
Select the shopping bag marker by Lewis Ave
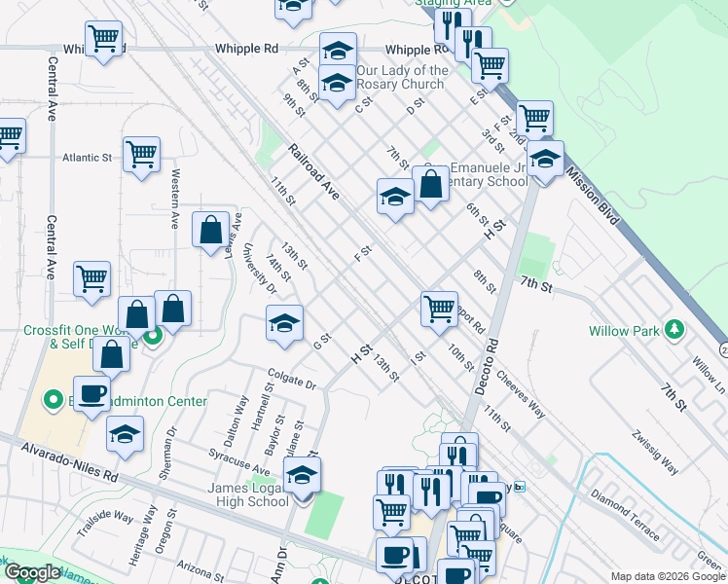coord(210,230)
